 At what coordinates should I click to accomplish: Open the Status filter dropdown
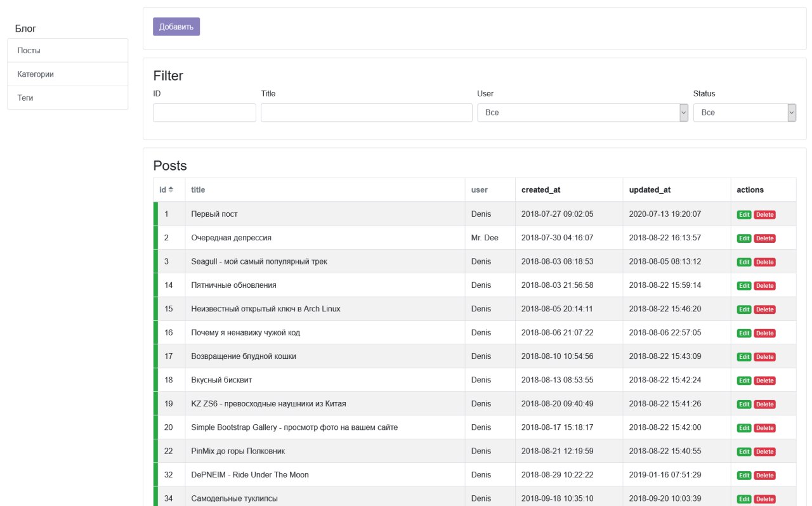click(744, 112)
